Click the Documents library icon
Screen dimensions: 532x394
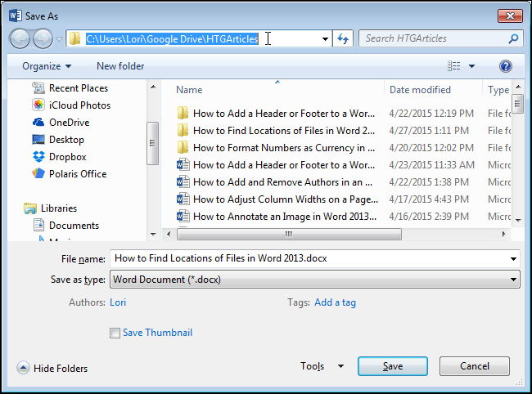pos(38,225)
